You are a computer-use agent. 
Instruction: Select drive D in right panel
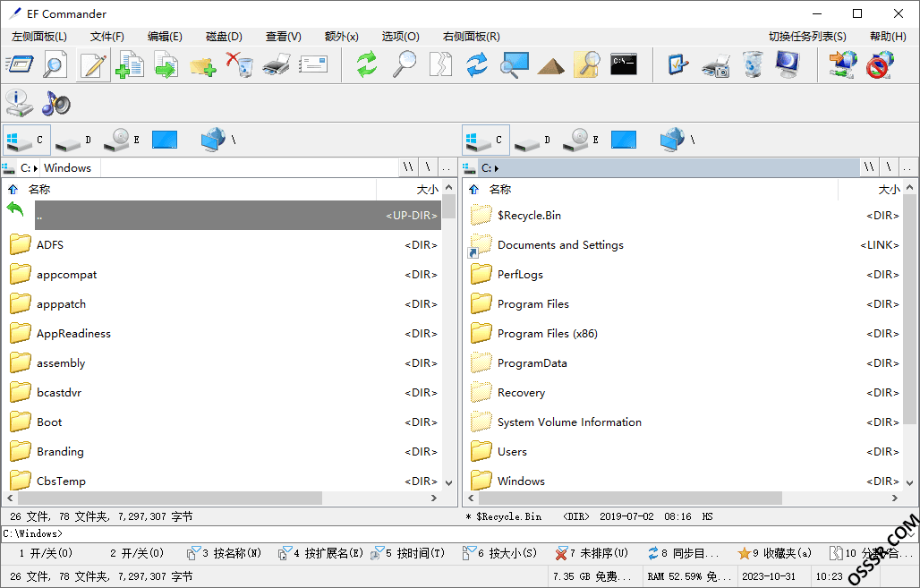533,140
